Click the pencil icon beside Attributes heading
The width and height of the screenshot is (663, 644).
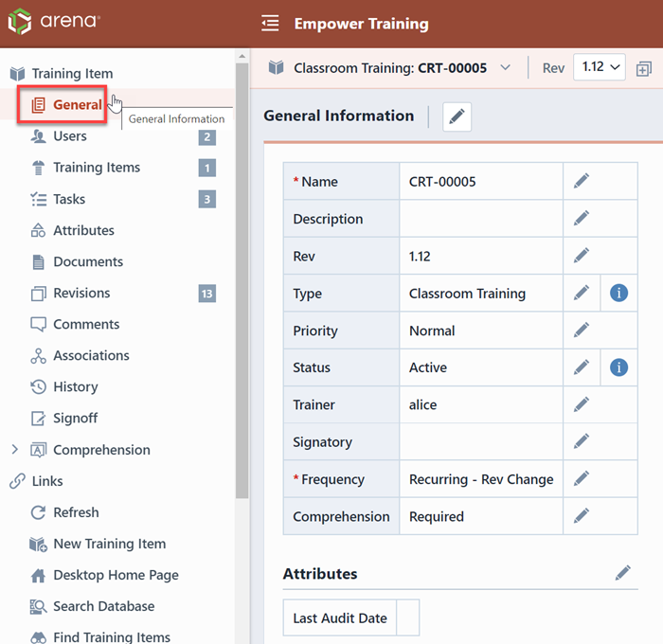click(x=622, y=573)
